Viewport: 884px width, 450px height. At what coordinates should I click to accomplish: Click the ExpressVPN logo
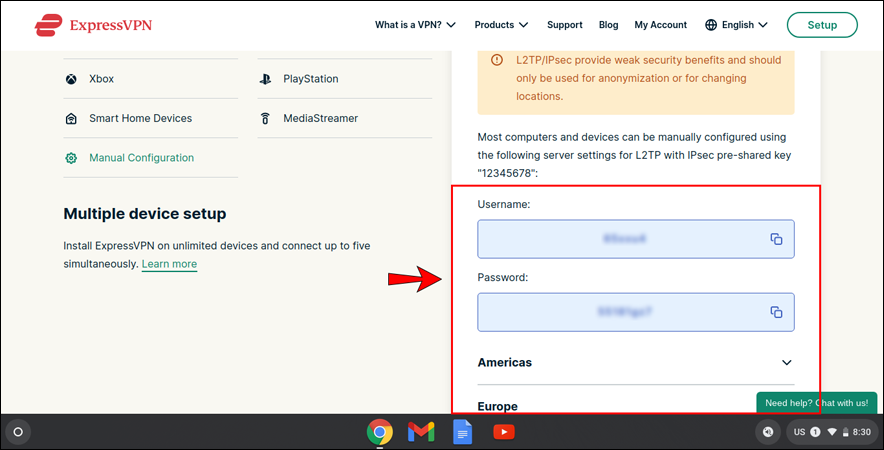click(x=93, y=25)
